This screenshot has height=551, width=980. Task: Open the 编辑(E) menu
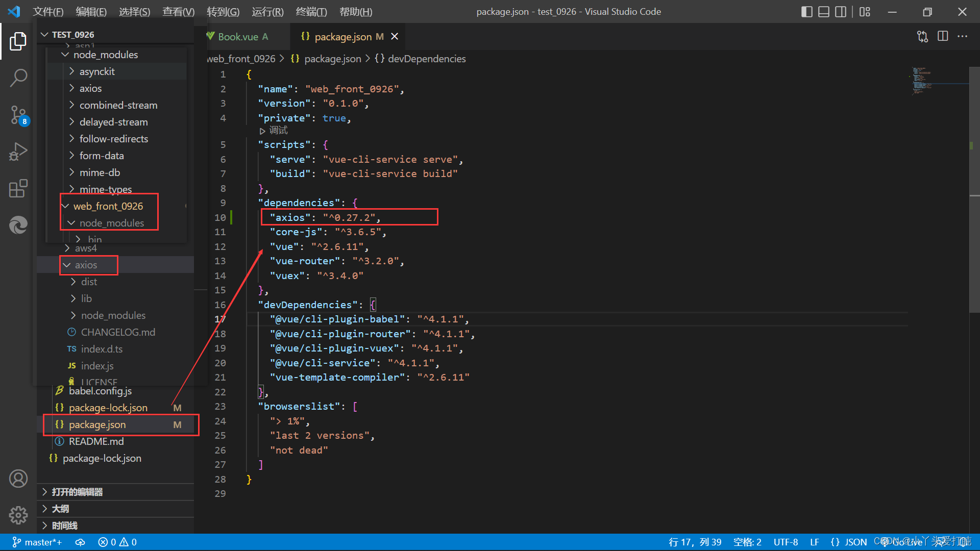click(x=91, y=12)
